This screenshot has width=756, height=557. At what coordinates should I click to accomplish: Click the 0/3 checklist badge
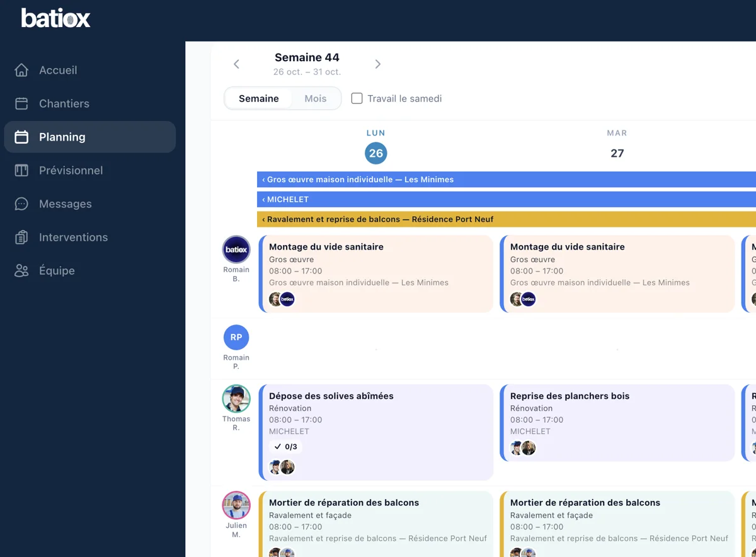point(285,447)
